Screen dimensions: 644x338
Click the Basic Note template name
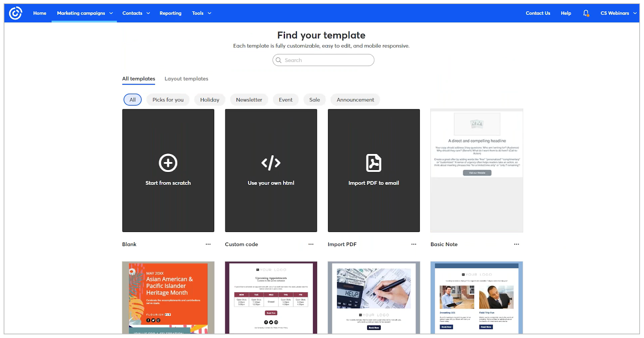[x=444, y=244]
